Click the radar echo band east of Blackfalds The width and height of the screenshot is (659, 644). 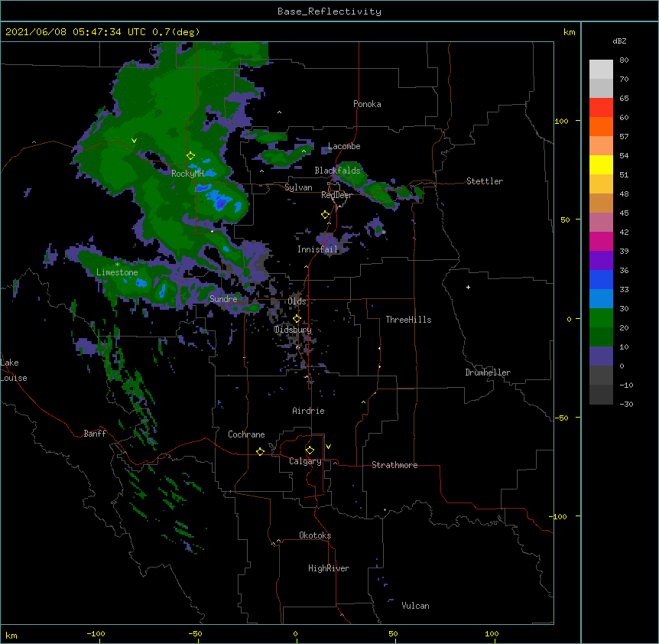click(378, 187)
